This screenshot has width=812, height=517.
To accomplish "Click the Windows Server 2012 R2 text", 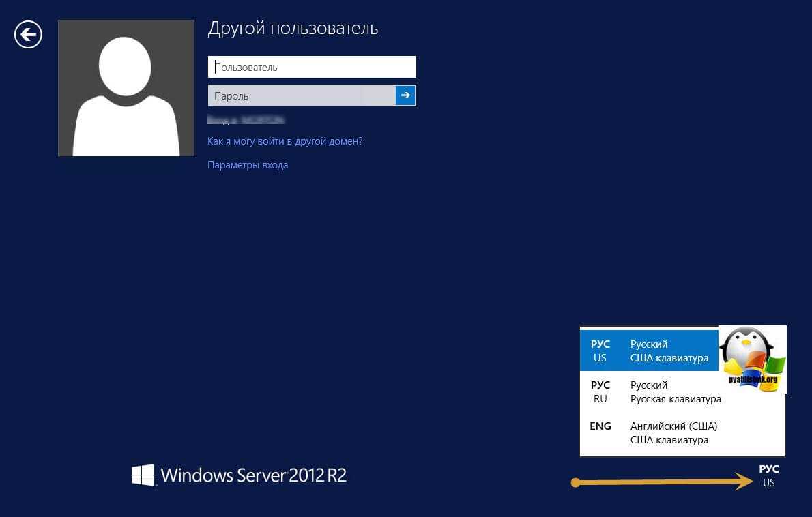I will [254, 475].
